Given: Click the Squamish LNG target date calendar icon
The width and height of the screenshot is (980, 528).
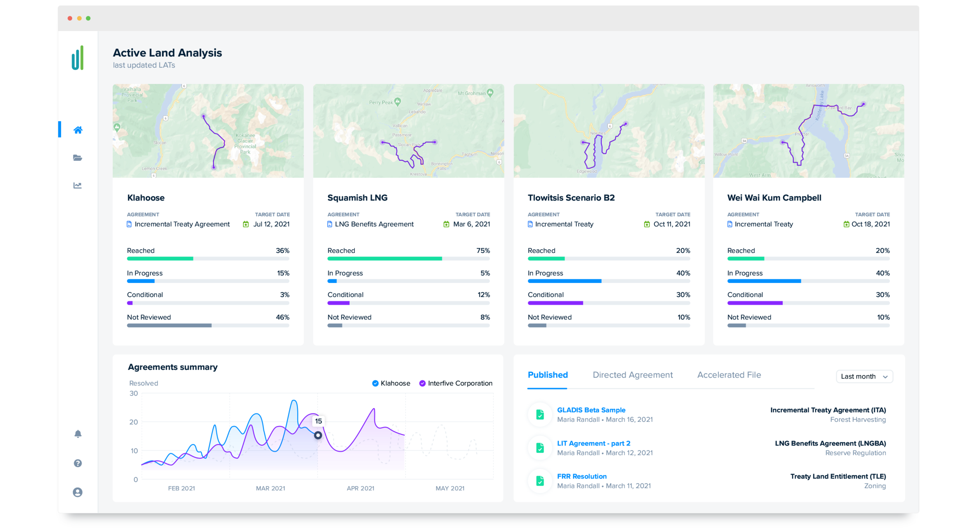Looking at the screenshot, I should click(x=446, y=224).
